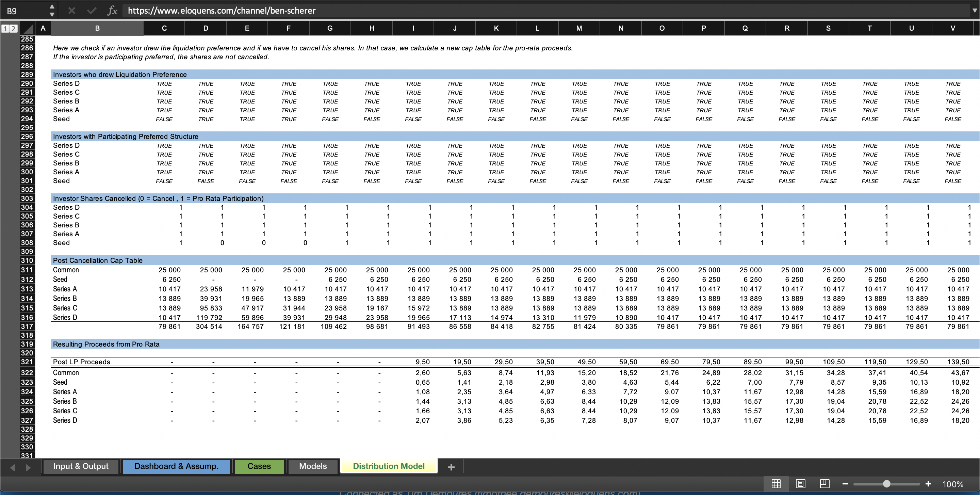Select outline level 1 button
Image resolution: width=980 pixels, height=495 pixels.
coord(5,29)
